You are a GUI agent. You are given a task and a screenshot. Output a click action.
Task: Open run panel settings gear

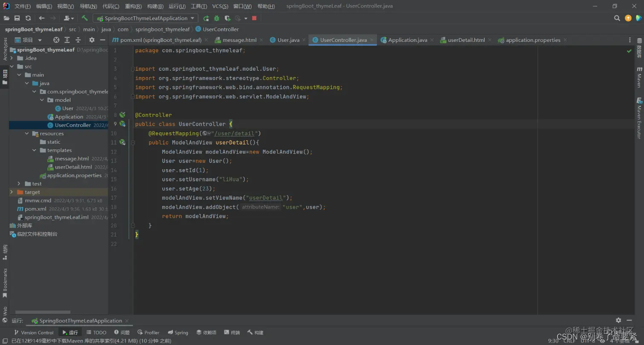pos(618,320)
